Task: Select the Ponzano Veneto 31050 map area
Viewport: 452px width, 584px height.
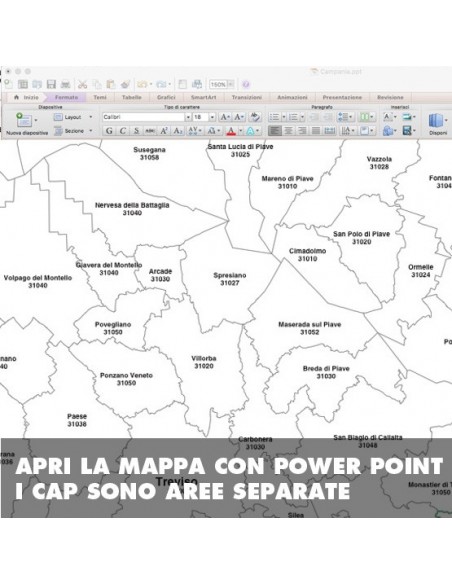Action: (126, 379)
